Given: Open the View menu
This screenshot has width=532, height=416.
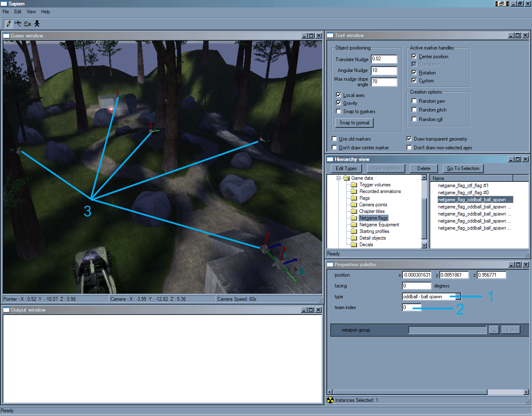Looking at the screenshot, I should tap(31, 12).
